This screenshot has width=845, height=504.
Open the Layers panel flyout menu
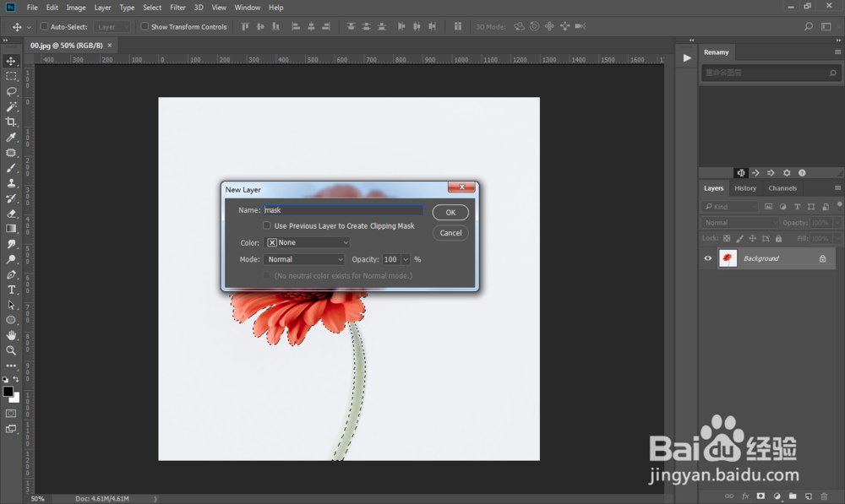click(837, 188)
